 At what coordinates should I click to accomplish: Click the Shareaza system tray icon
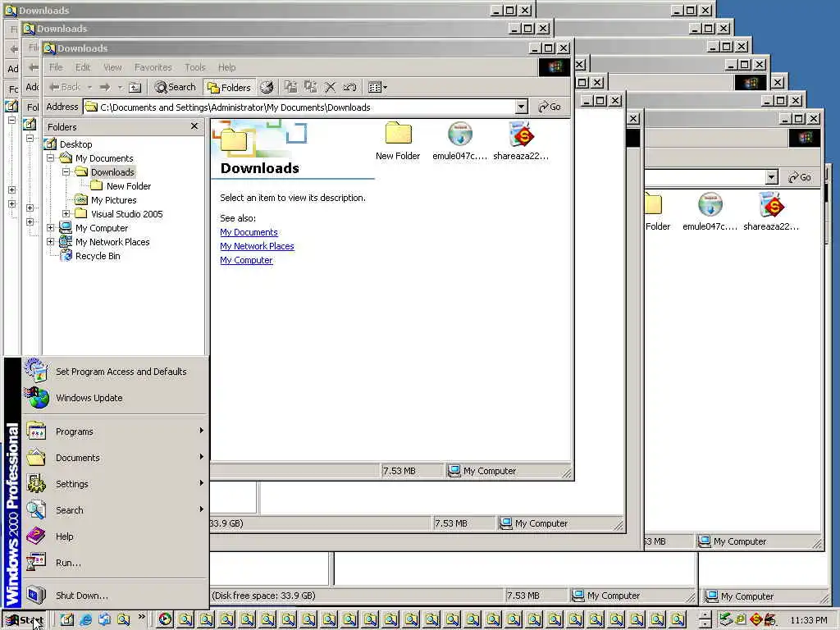coord(756,620)
